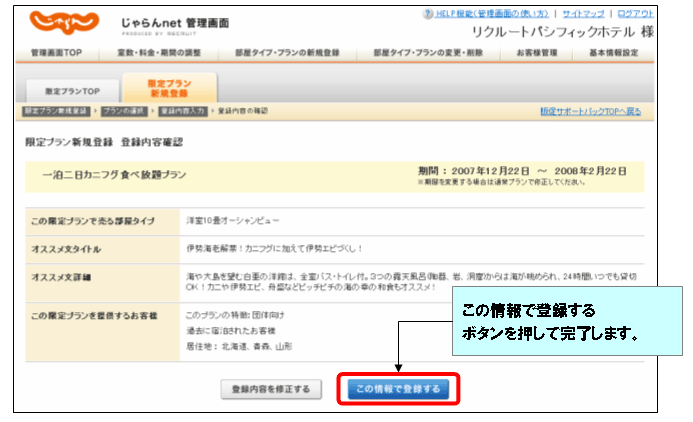This screenshot has height=422, width=693.
Task: Open the サイトマップ link
Action: [583, 14]
